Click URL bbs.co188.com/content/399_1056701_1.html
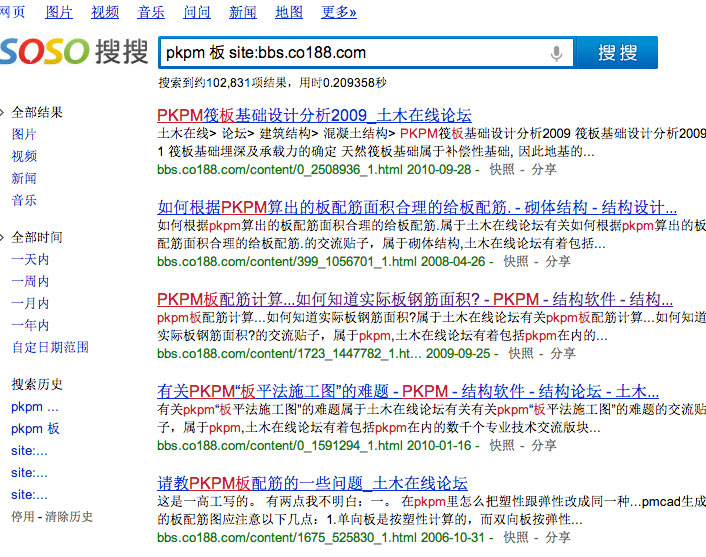 coord(287,262)
